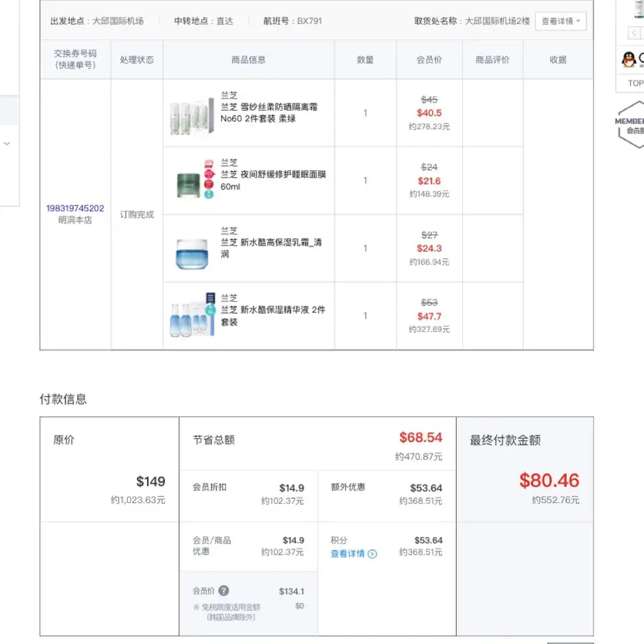Click the total savings amount $68.54
The width and height of the screenshot is (644, 644).
pyautogui.click(x=421, y=437)
